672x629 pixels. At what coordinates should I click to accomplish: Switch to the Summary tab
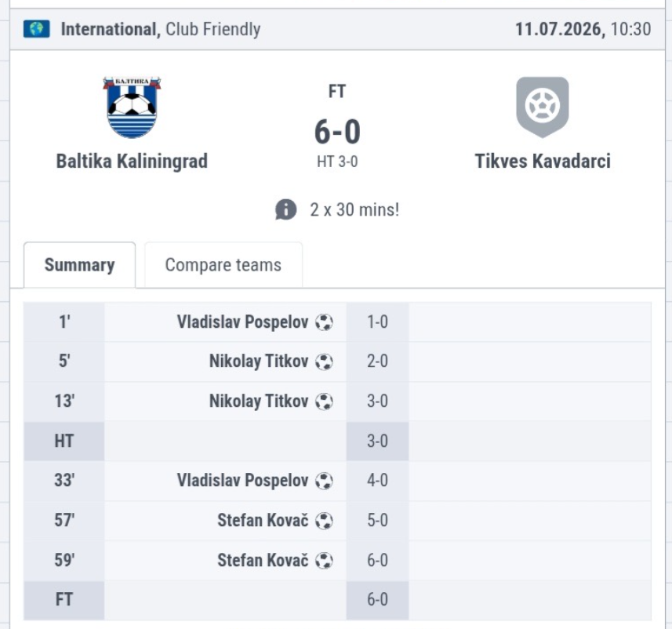click(x=80, y=265)
